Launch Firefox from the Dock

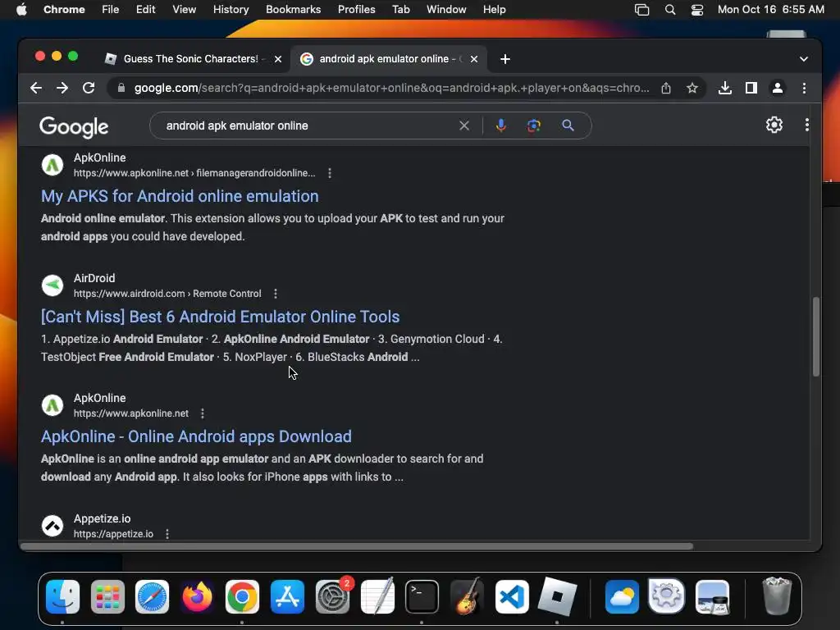click(x=197, y=596)
